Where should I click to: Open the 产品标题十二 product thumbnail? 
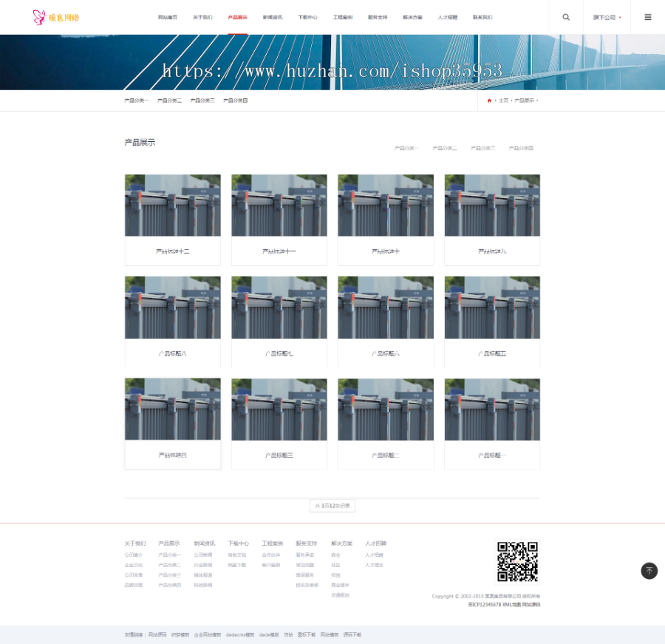(173, 206)
